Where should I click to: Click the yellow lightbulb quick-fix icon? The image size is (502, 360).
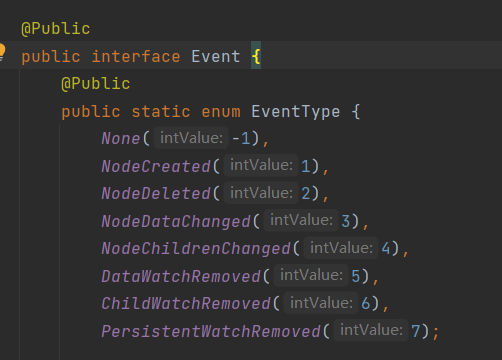tap(2, 52)
